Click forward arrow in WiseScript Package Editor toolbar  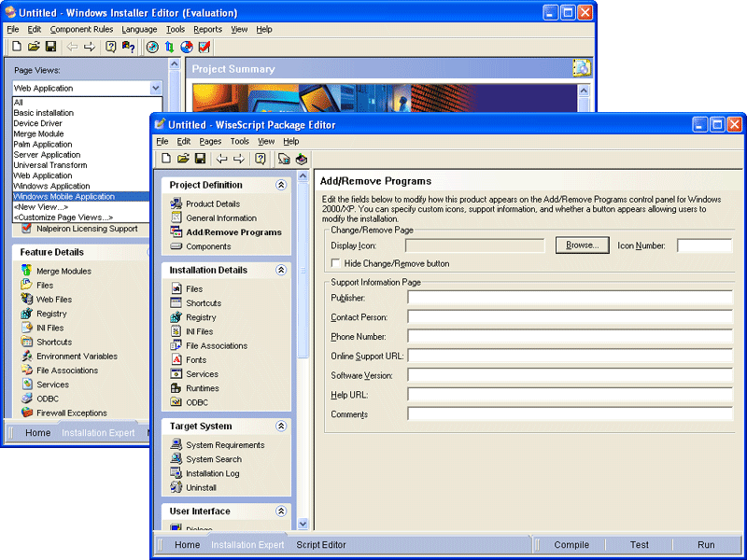(239, 159)
